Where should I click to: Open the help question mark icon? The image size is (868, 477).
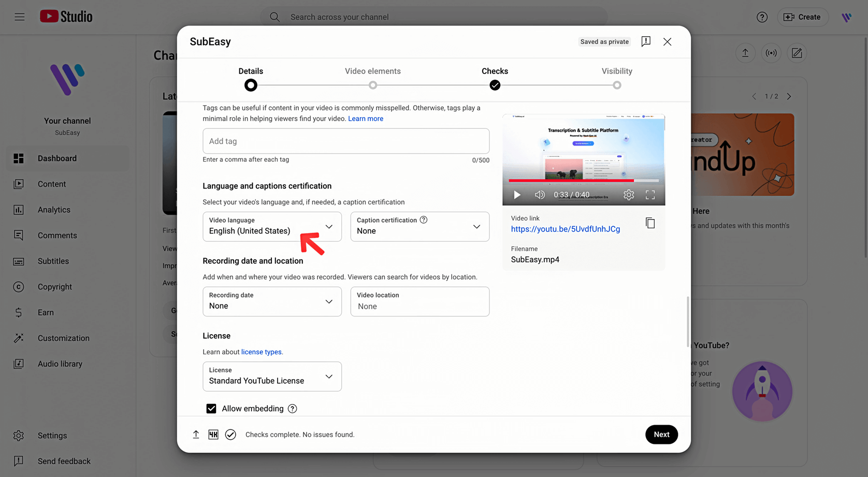pos(762,17)
